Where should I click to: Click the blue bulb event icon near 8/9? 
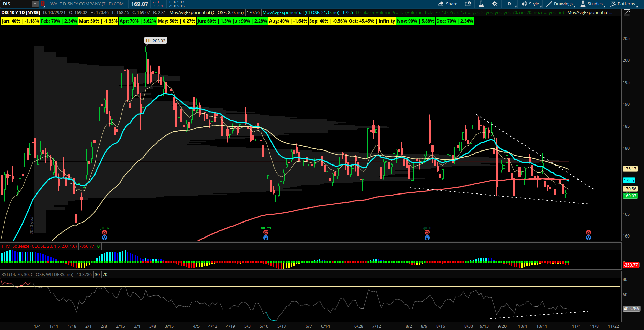click(427, 238)
